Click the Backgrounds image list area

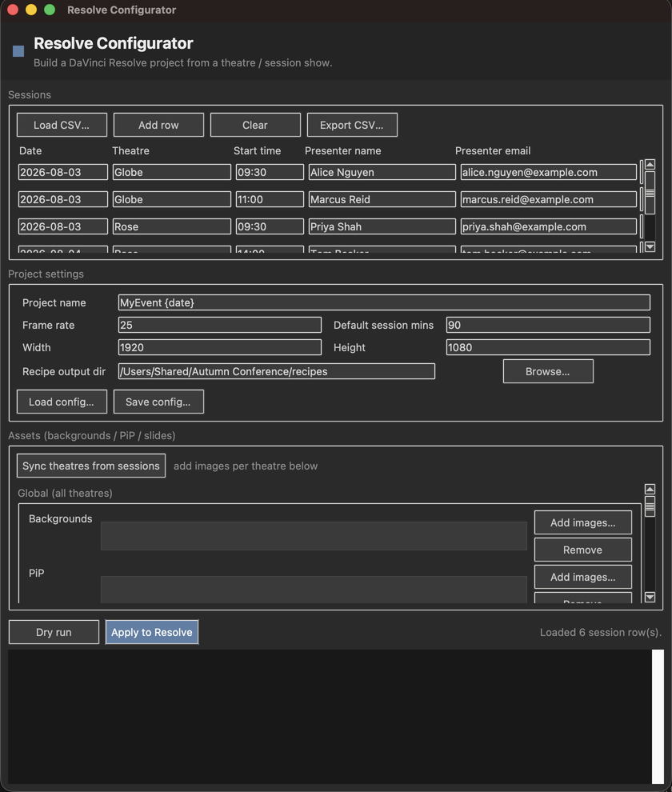tap(314, 535)
